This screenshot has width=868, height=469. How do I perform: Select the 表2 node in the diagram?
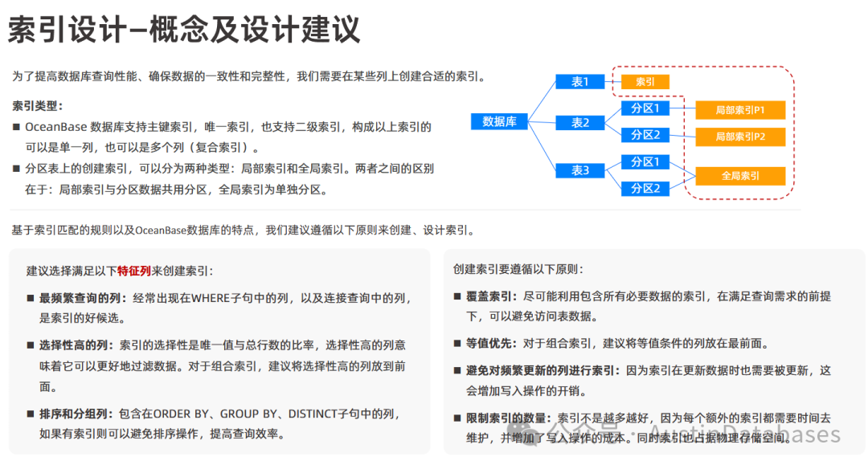579,122
